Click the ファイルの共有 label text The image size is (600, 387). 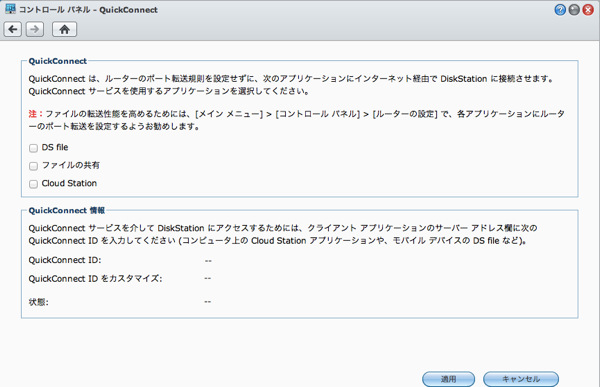(x=71, y=165)
